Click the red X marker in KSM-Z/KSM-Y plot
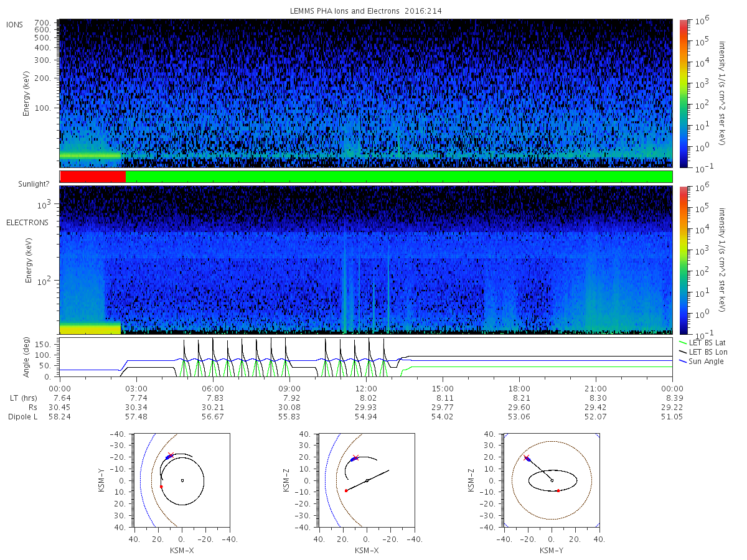747x560 pixels. click(527, 458)
